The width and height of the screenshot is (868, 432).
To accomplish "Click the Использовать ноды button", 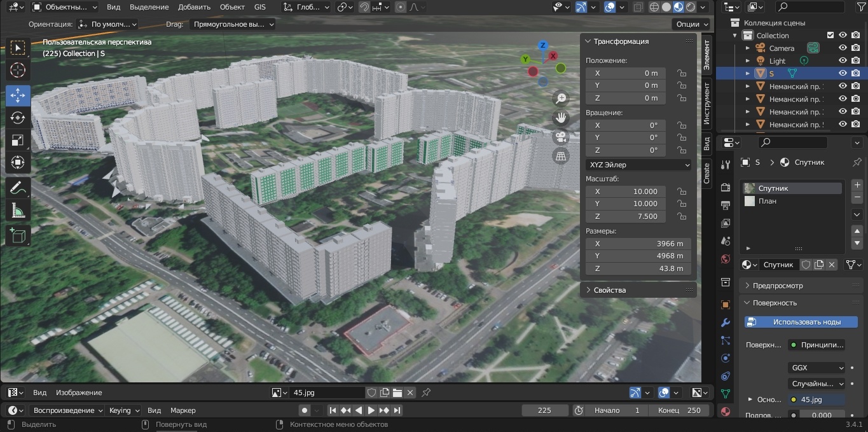I will 801,322.
